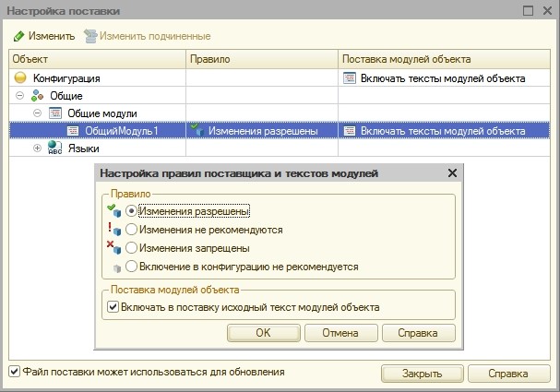The image size is (560, 392).
Task: Close the Настройка правил поставщика dialog
Action: [452, 173]
